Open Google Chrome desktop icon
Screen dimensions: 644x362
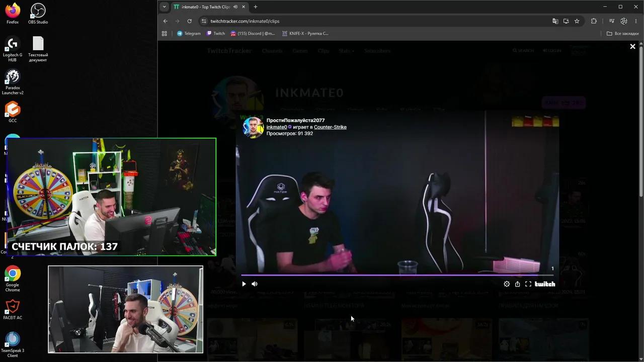pos(13,279)
